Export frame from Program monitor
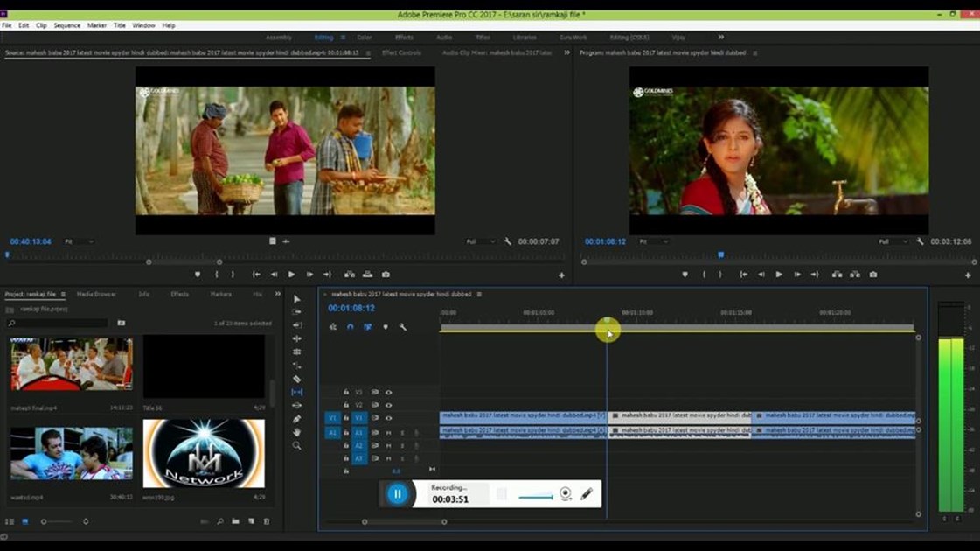Viewport: 980px width, 551px height. pyautogui.click(x=873, y=275)
